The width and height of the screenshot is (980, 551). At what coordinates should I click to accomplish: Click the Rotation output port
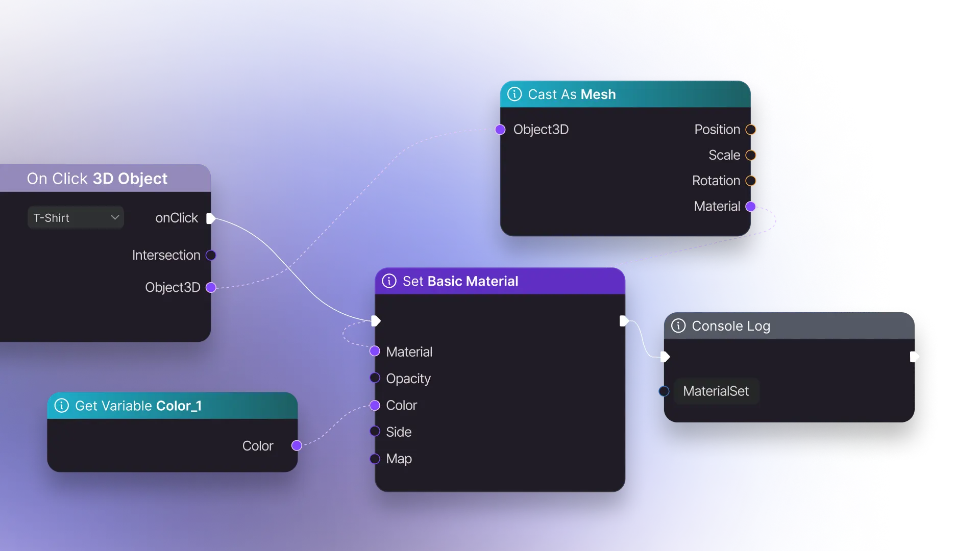click(x=751, y=181)
